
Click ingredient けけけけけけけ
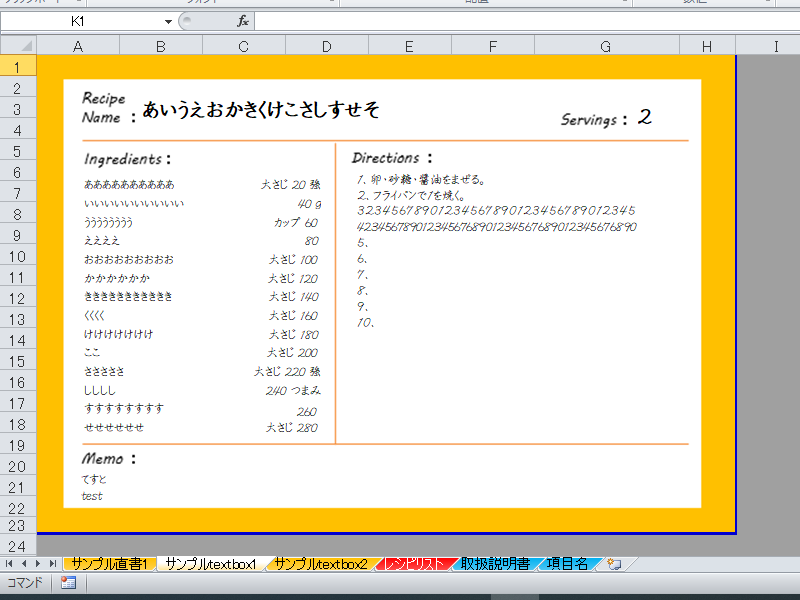[x=118, y=334]
